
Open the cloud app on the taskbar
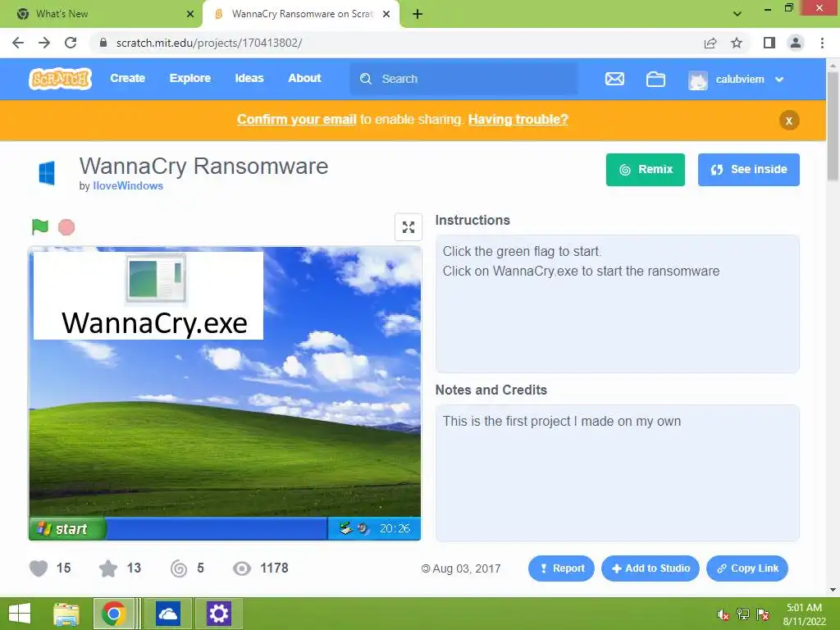click(167, 614)
